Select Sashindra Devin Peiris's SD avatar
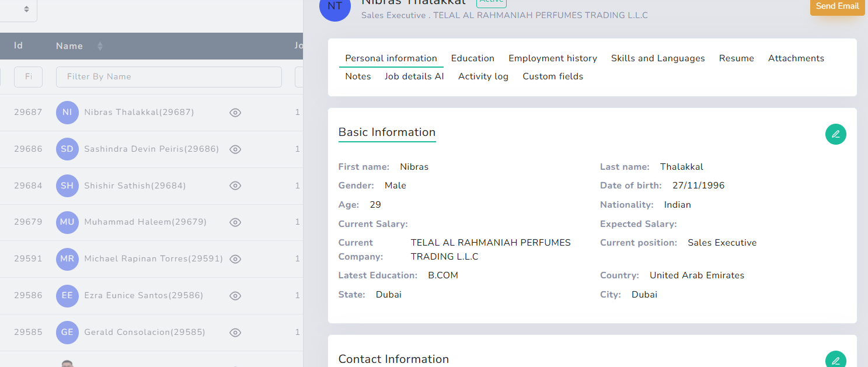Image resolution: width=868 pixels, height=367 pixels. coord(67,149)
